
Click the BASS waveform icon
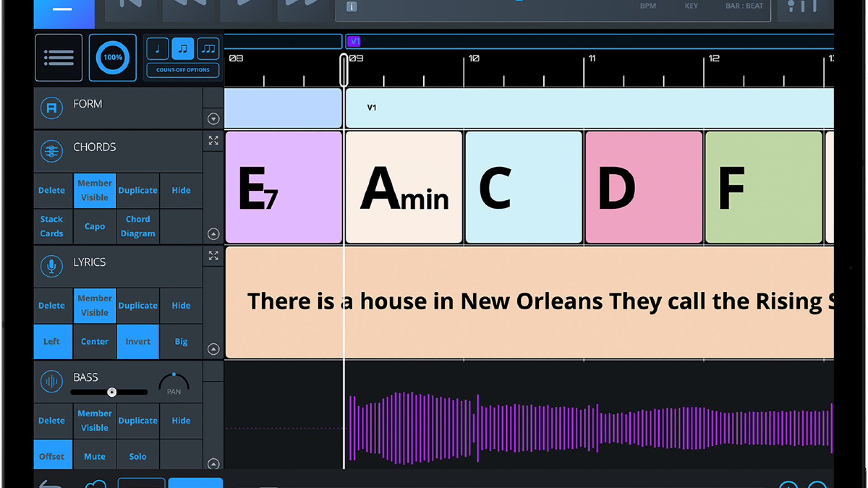pyautogui.click(x=52, y=381)
